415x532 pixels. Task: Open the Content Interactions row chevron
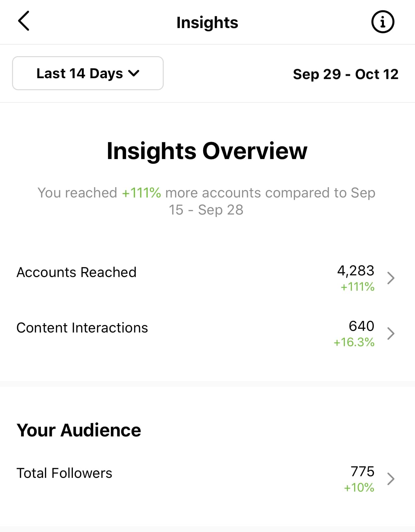(391, 334)
